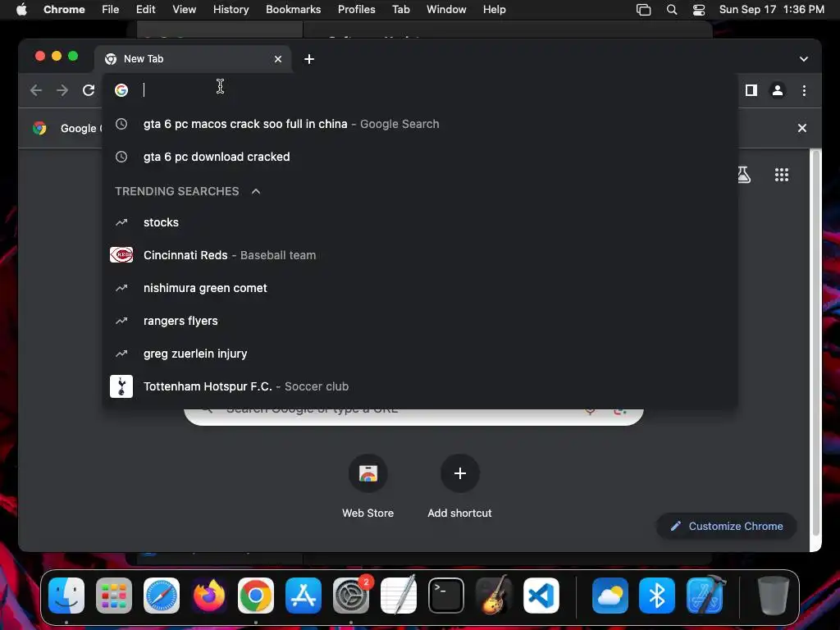The image size is (840, 630).
Task: Launch Xcode from the Dock
Action: click(x=705, y=596)
